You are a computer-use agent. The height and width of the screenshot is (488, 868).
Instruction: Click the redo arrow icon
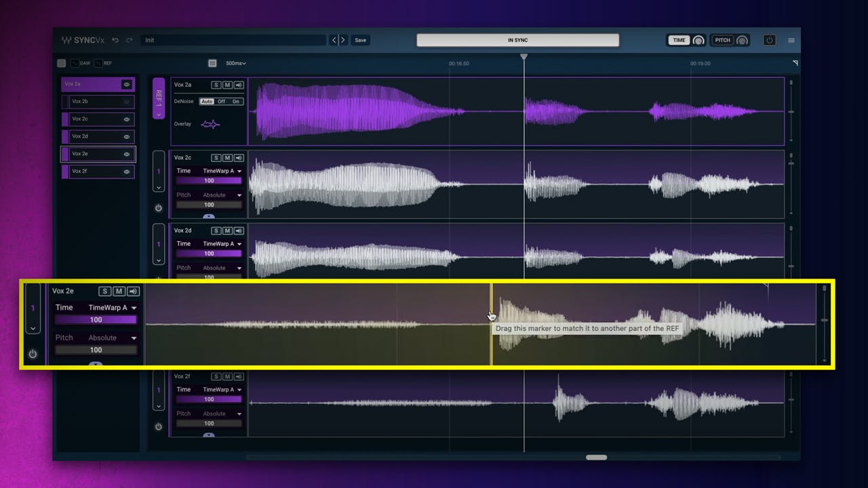click(129, 40)
